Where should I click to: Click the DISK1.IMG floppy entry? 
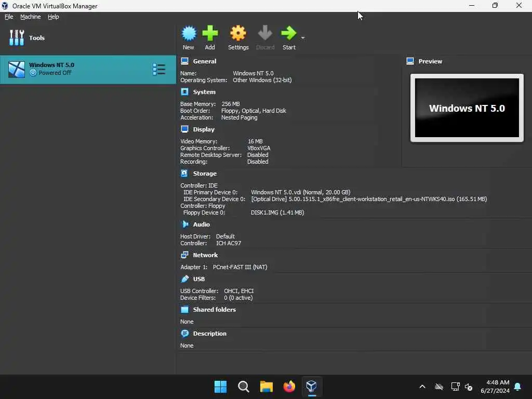277,212
